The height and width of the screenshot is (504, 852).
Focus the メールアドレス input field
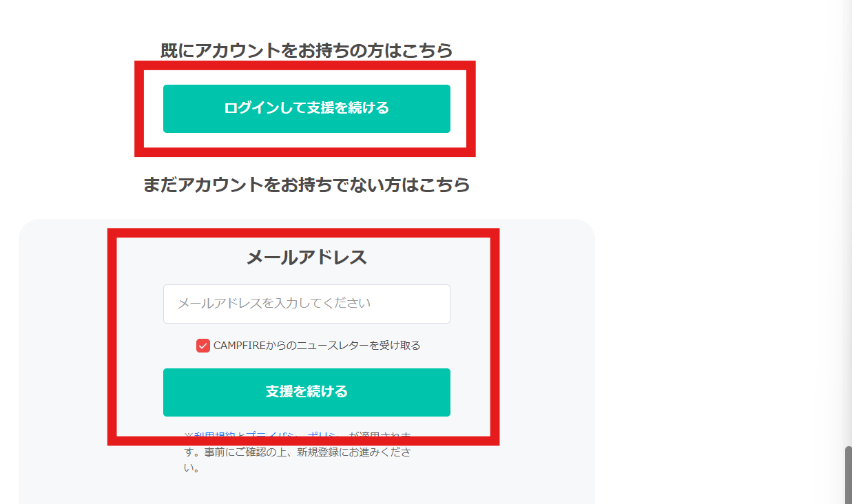pos(306,304)
